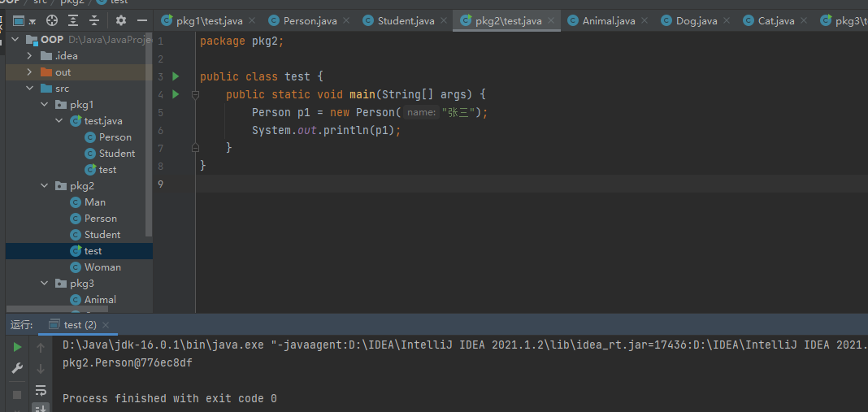Click the Select Opened File crosshair icon
The width and height of the screenshot is (868, 412).
pyautogui.click(x=52, y=21)
